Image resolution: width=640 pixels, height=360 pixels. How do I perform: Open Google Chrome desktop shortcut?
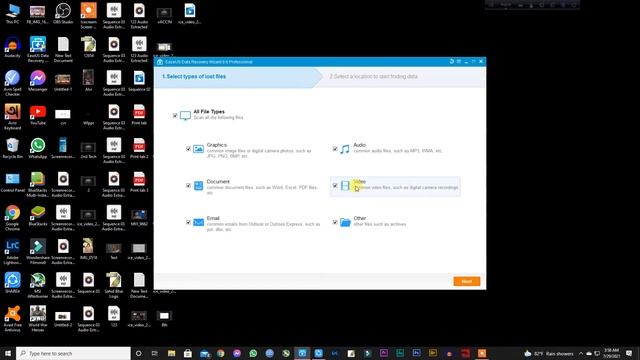tap(12, 218)
